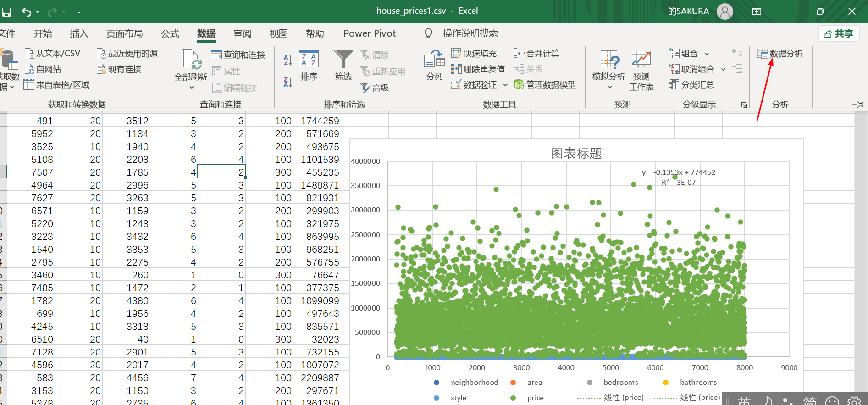Viewport: 868px width, 405px height.
Task: Click the 取消组合 ungroup icon
Action: (x=674, y=69)
